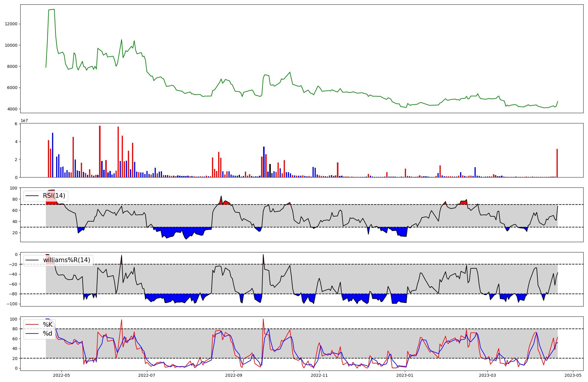The width and height of the screenshot is (588, 382).
Task: Click the 2023-05 date tick label
Action: (573, 375)
